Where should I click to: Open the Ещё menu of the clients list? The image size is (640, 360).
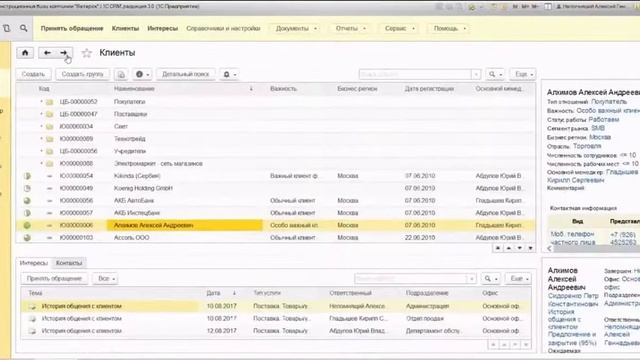524,74
